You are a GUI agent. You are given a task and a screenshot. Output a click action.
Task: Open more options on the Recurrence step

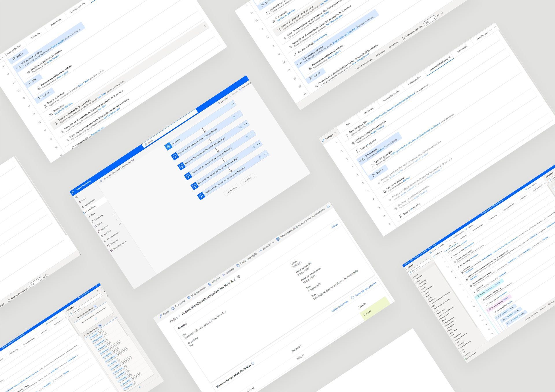pos(232,105)
